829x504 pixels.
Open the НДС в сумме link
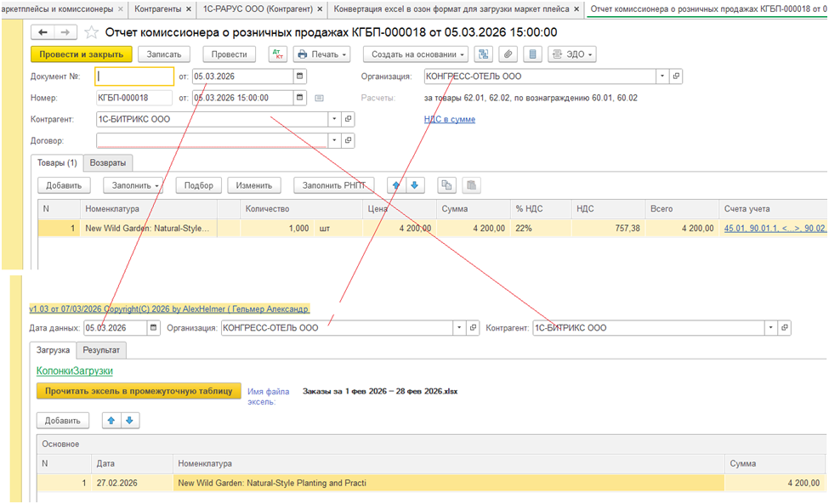click(x=449, y=119)
